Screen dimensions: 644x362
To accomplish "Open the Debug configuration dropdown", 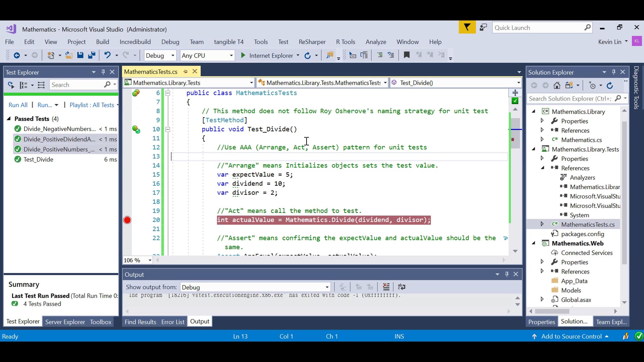I will [173, 55].
